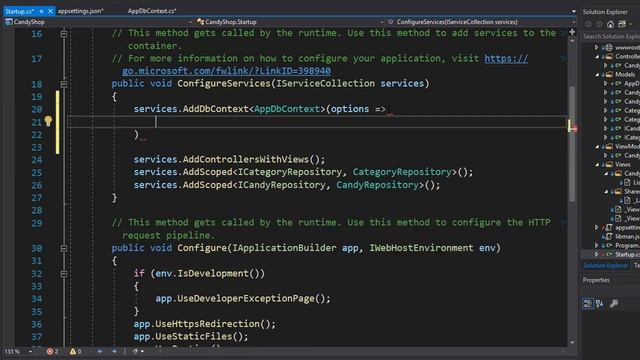Click the editor vertical scrollbar thumb

point(572,143)
